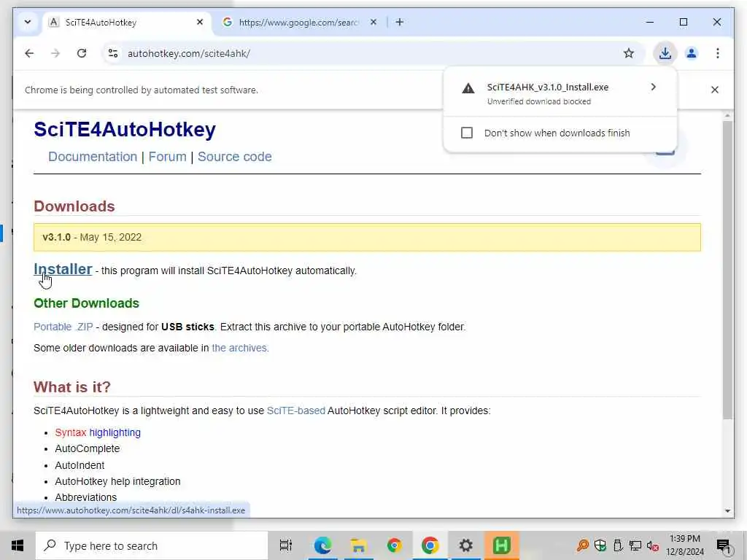This screenshot has width=747, height=560.
Task: Bookmark this page with star icon
Action: click(x=629, y=53)
